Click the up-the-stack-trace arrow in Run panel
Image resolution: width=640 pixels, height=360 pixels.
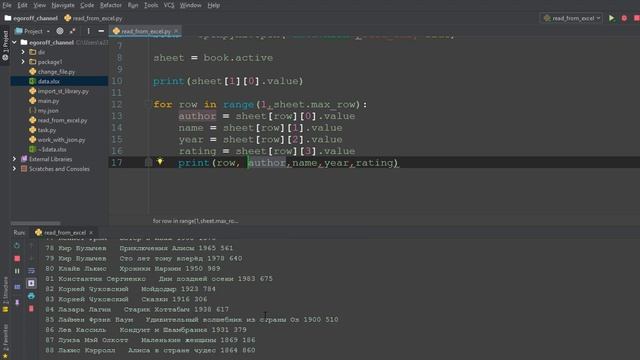coord(31,246)
